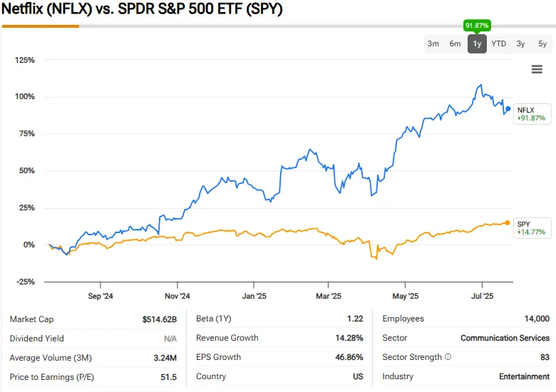
Task: Click the chart title Netflix vs. SPY
Action: coord(142,9)
